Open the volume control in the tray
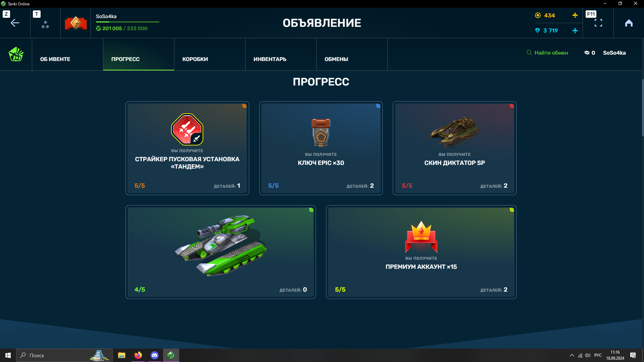Image resolution: width=644 pixels, height=362 pixels. pyautogui.click(x=588, y=355)
